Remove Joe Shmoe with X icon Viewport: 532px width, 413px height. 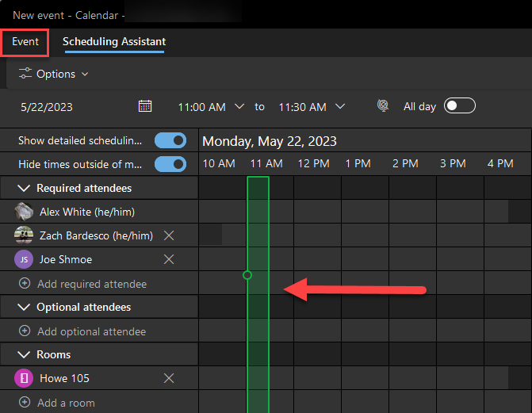(x=169, y=259)
